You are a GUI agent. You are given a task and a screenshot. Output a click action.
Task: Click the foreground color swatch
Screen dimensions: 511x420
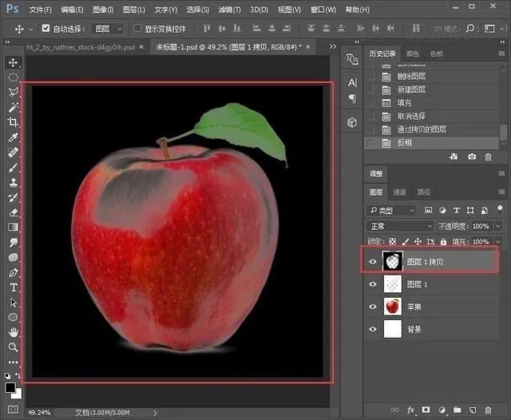[10, 388]
